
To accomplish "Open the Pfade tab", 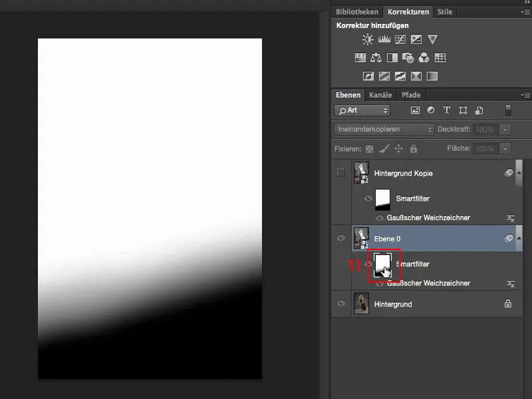I will coord(411,95).
